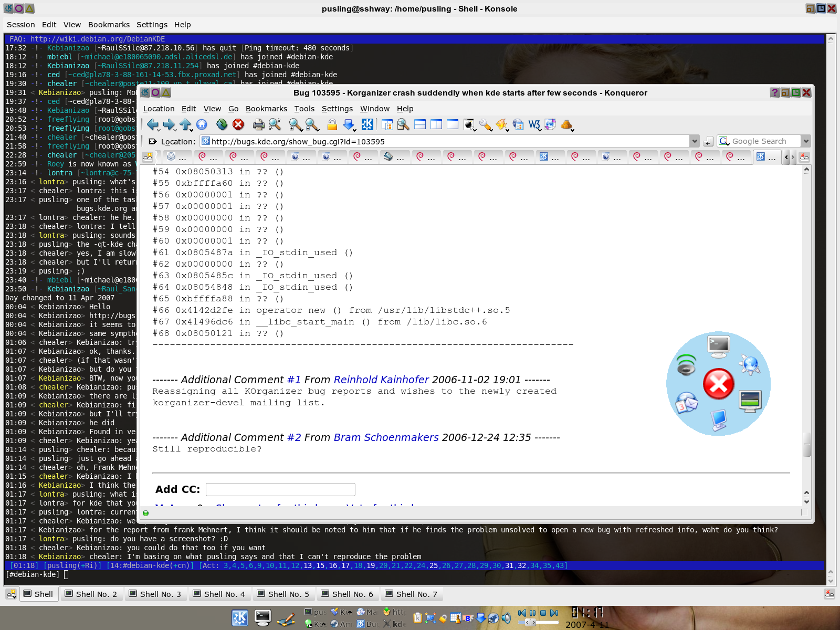Stop playback in panel media controls
The image size is (840, 630).
click(543, 613)
